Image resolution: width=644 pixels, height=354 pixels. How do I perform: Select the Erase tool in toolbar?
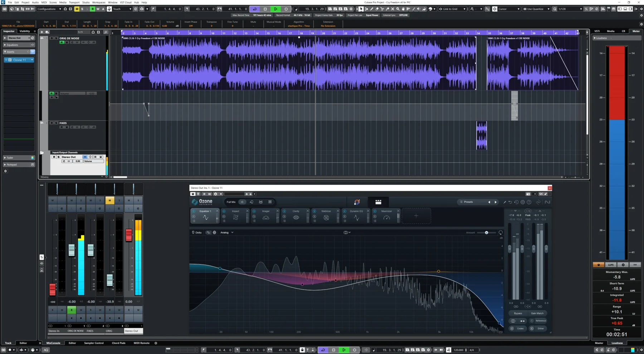pos(377,9)
